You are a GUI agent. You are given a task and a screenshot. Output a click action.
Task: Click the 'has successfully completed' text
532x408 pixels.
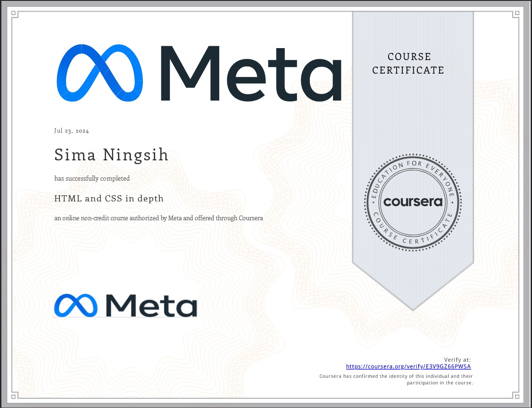pos(92,179)
